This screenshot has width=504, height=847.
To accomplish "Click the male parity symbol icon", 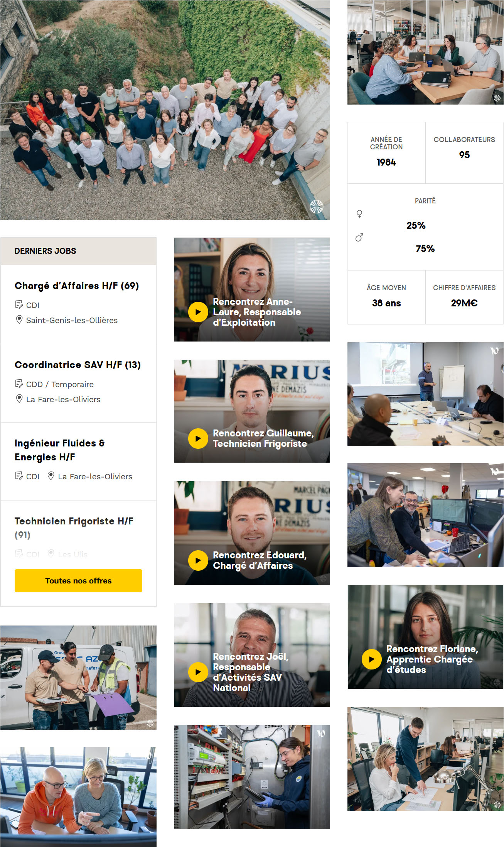I will coord(359,237).
